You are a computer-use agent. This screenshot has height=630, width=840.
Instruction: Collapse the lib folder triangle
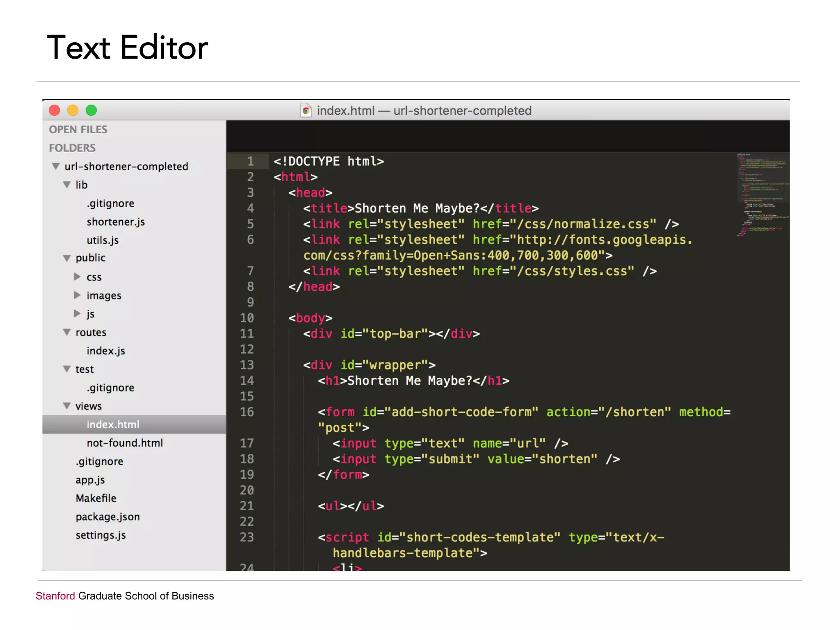coord(67,185)
